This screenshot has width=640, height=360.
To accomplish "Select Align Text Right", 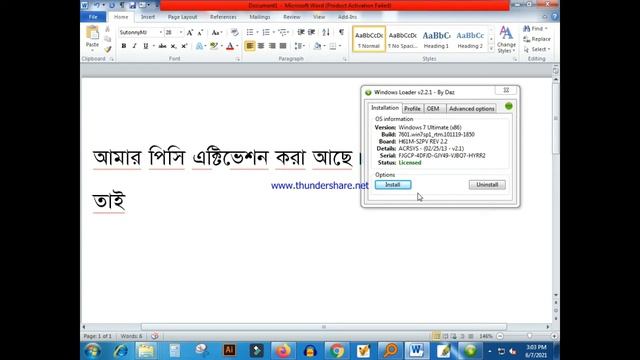I will coord(272,46).
